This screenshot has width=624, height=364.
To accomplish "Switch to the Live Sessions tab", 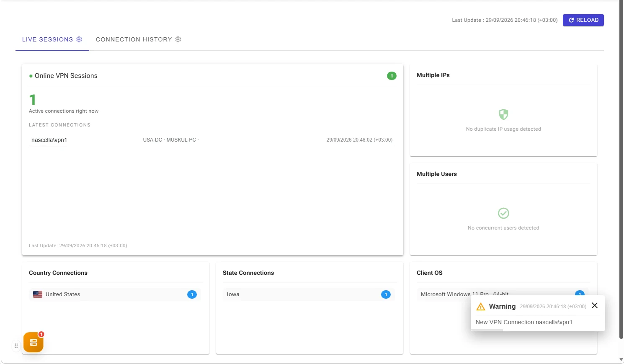I will [x=52, y=39].
